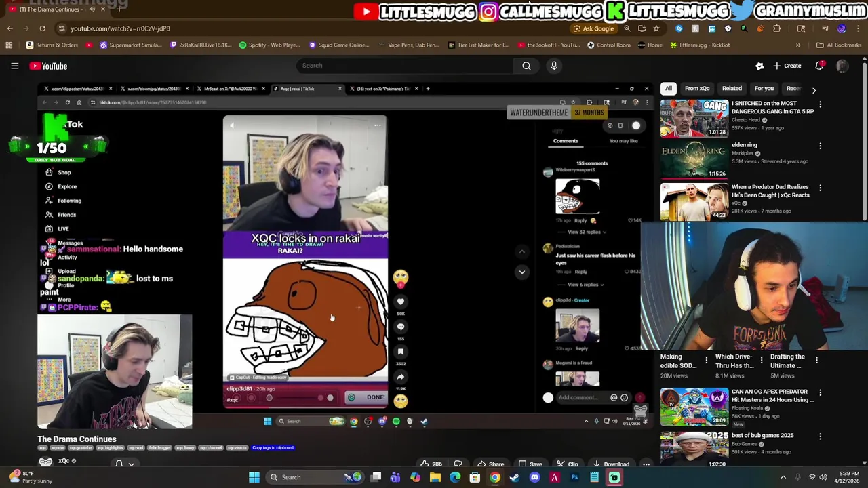868x488 pixels.
Task: Open options for elden ring video
Action: (x=820, y=146)
